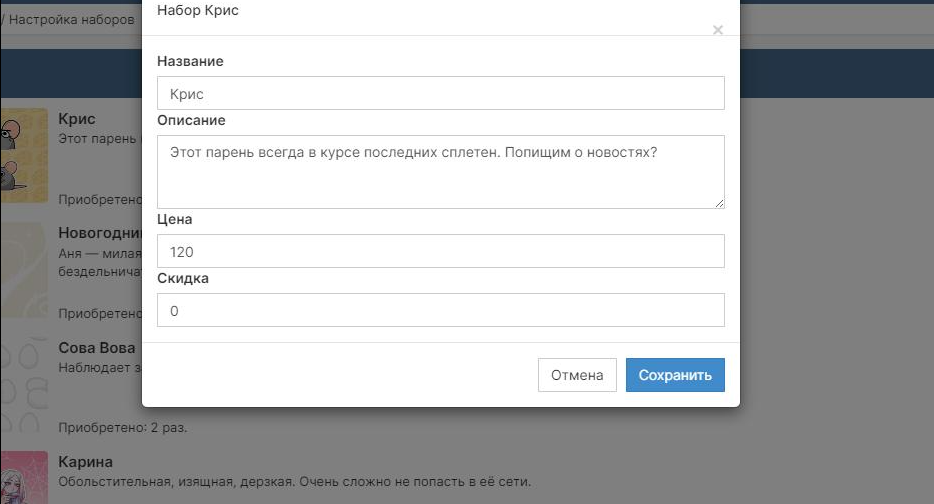Image resolution: width=934 pixels, height=504 pixels.
Task: Open the Крис sticker thumbnail with mice
Action: [24, 155]
